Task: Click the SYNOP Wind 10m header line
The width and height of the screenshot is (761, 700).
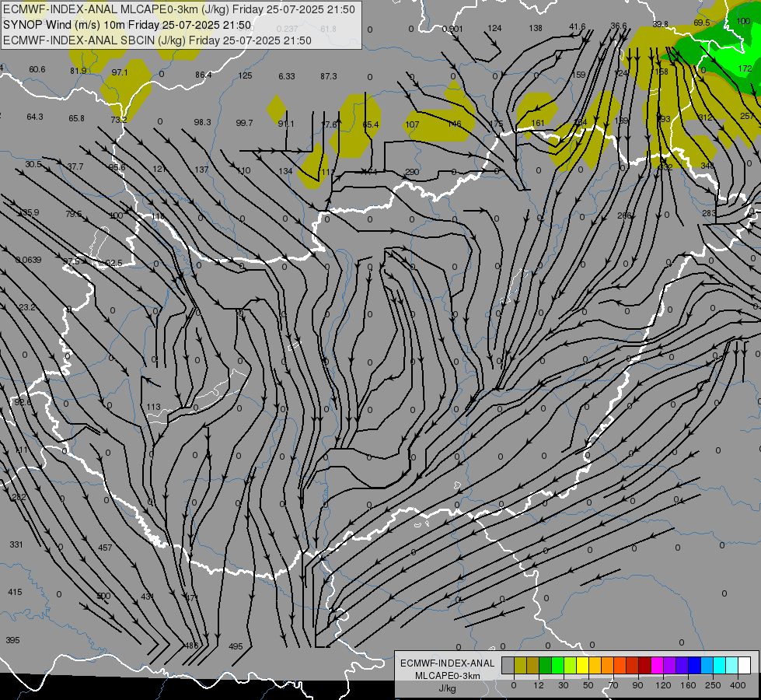Action: 127,25
